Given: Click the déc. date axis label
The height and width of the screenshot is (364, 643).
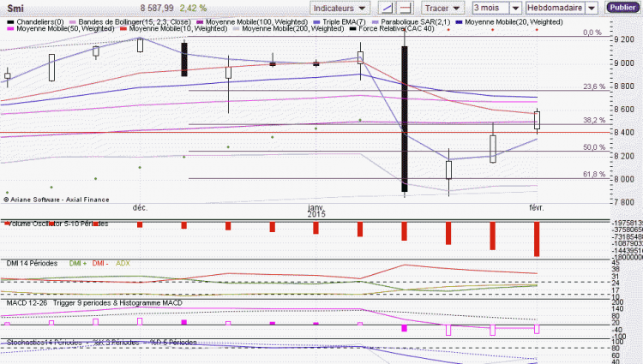Looking at the screenshot, I should 140,207.
